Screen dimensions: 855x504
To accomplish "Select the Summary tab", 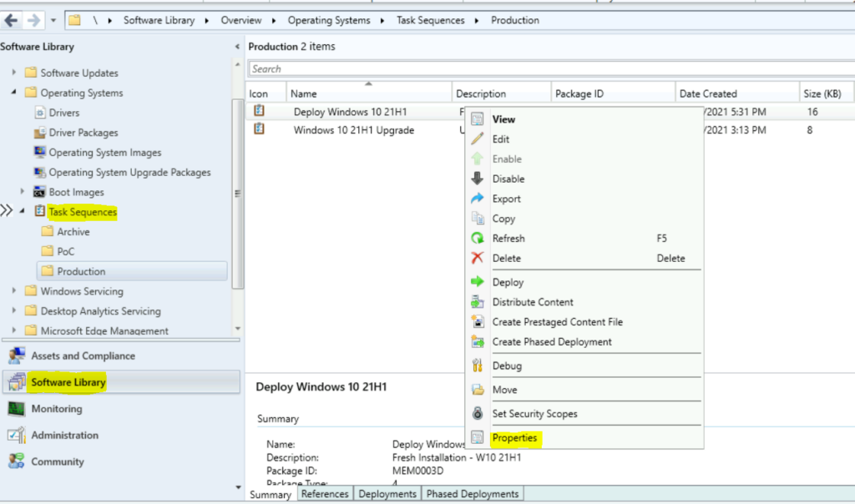I will (271, 494).
